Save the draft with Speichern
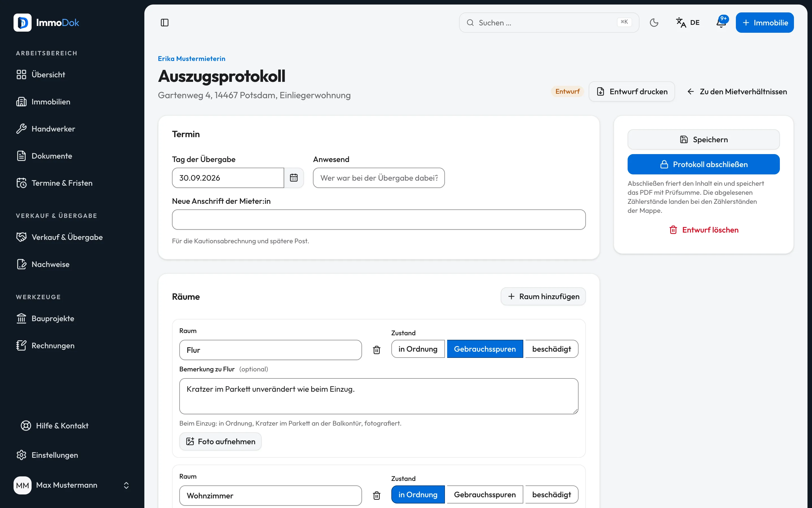The image size is (812, 508). tap(704, 139)
